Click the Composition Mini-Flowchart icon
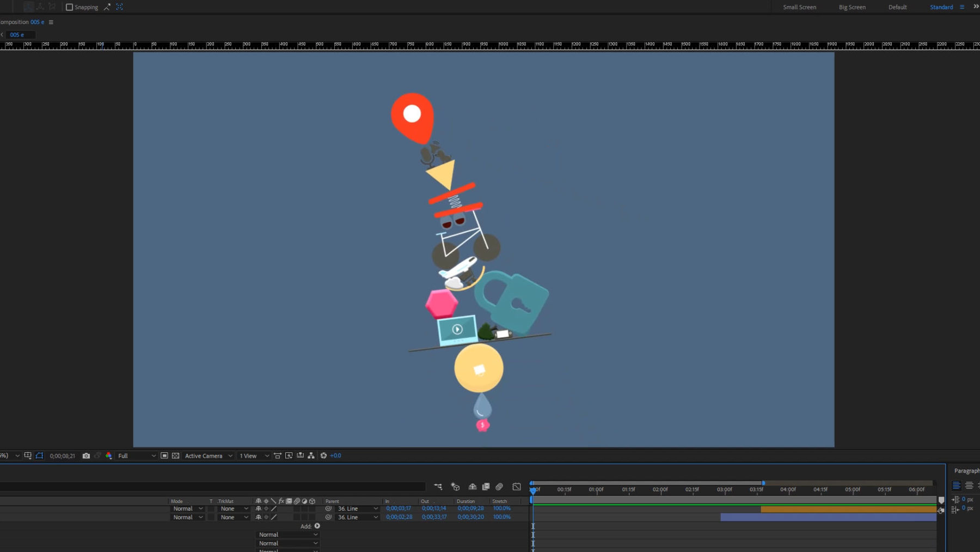Screen dimensions: 980x552 point(438,487)
